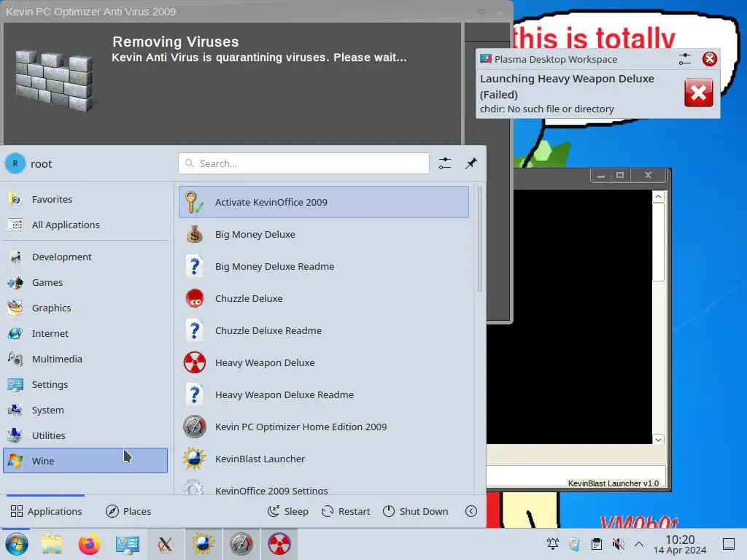Click the Launching Heavy Weapon Deluxe failed message
This screenshot has width=747, height=560.
pyautogui.click(x=567, y=86)
